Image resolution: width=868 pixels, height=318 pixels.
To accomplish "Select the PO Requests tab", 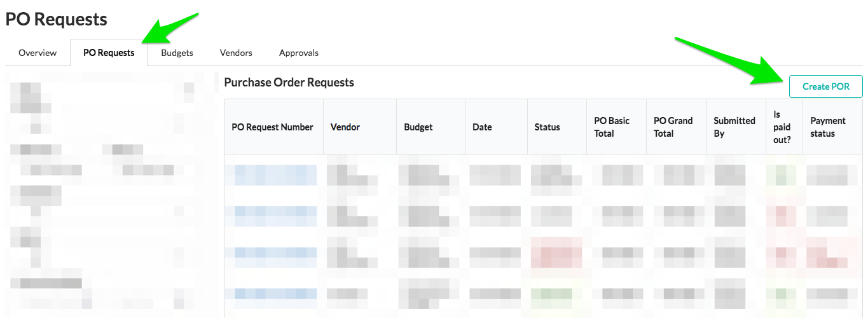I will click(x=109, y=53).
